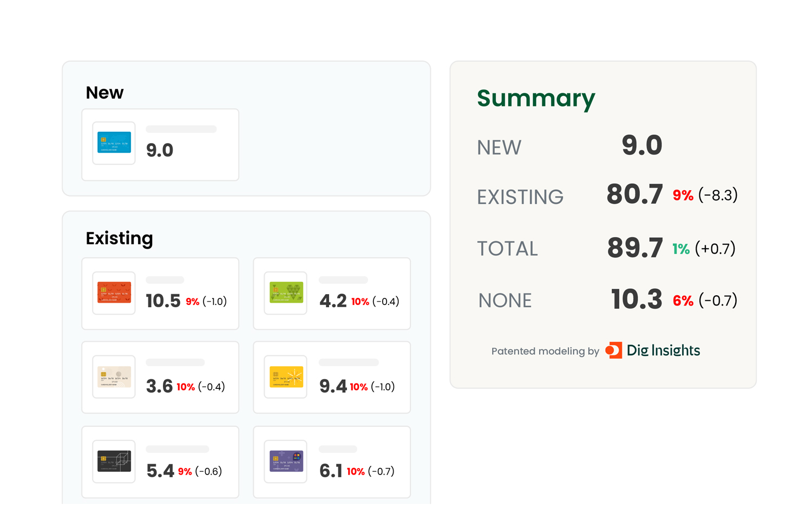Select the TOTAL value 89.7
This screenshot has height=506, width=812.
634,248
